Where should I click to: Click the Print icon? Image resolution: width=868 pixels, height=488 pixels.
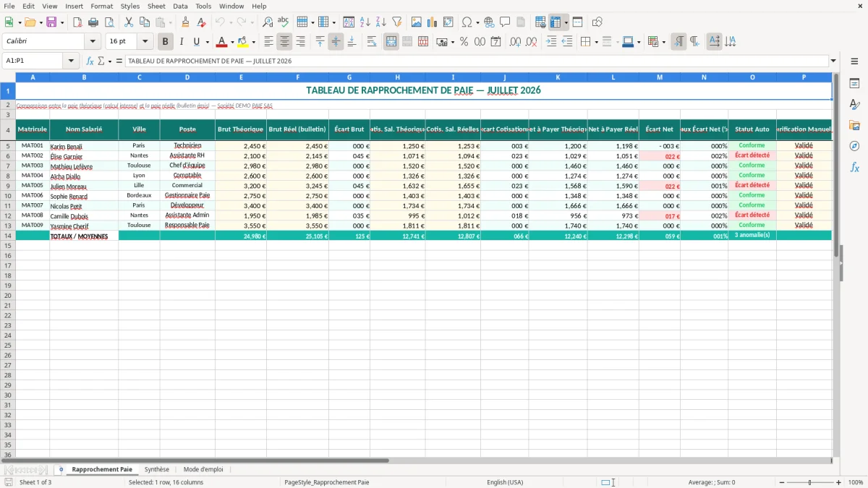pyautogui.click(x=93, y=22)
